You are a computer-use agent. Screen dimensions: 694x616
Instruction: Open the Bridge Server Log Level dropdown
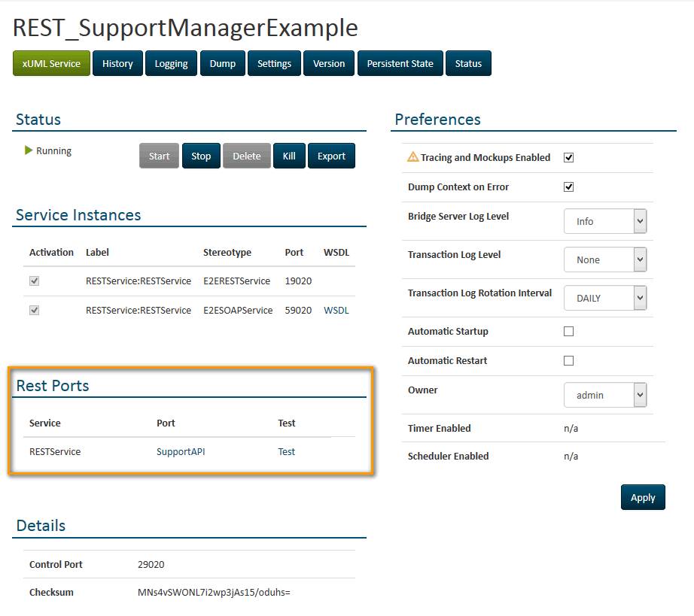pyautogui.click(x=605, y=221)
